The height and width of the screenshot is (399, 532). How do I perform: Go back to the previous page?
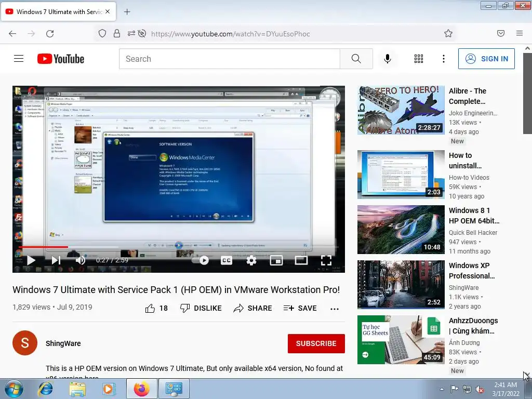[x=12, y=34]
